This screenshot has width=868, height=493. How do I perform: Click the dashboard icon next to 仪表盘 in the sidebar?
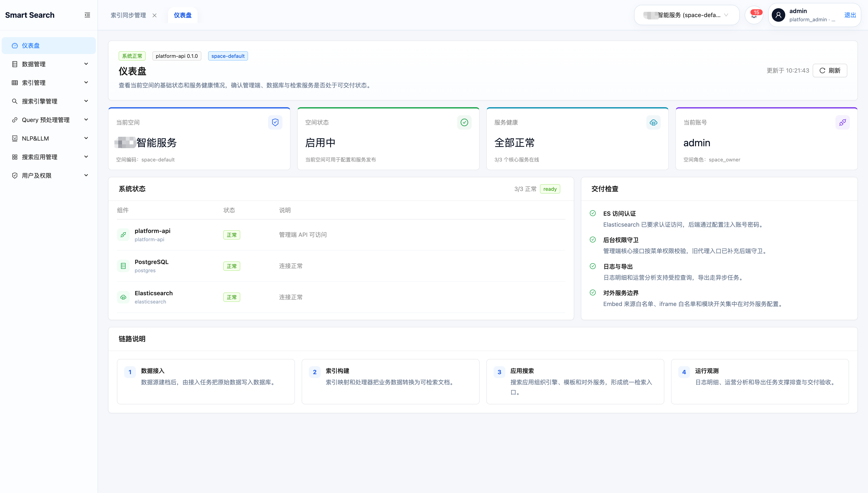15,45
